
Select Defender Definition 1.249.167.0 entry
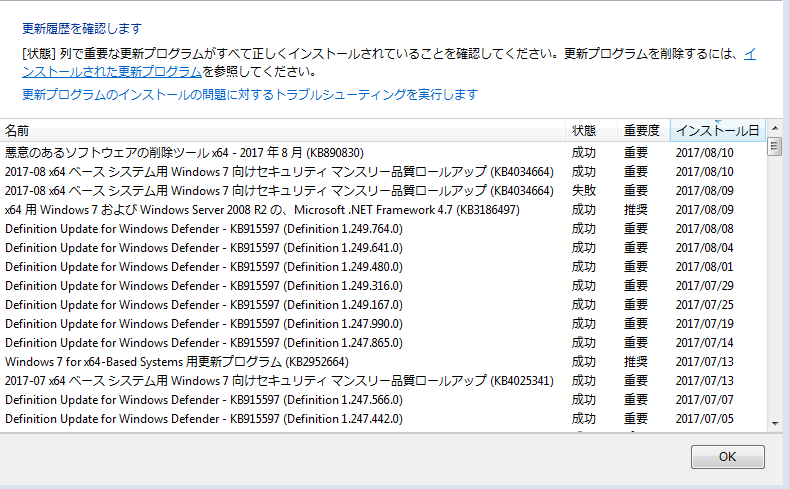(x=204, y=305)
